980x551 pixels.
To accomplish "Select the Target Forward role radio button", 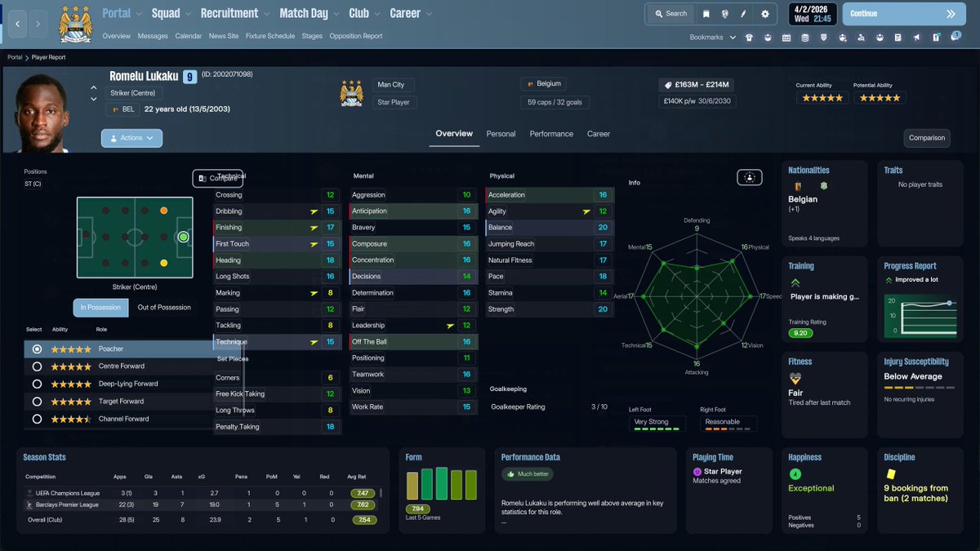I will pyautogui.click(x=37, y=402).
